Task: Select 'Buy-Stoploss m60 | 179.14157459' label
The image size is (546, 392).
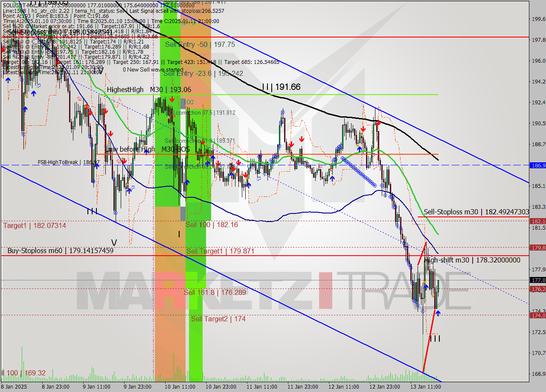Action: (x=60, y=251)
